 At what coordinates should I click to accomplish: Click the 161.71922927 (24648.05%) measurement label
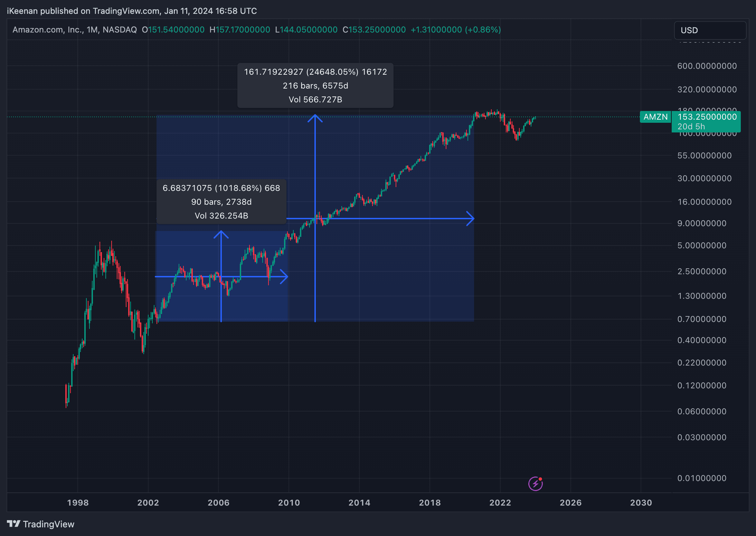[315, 72]
